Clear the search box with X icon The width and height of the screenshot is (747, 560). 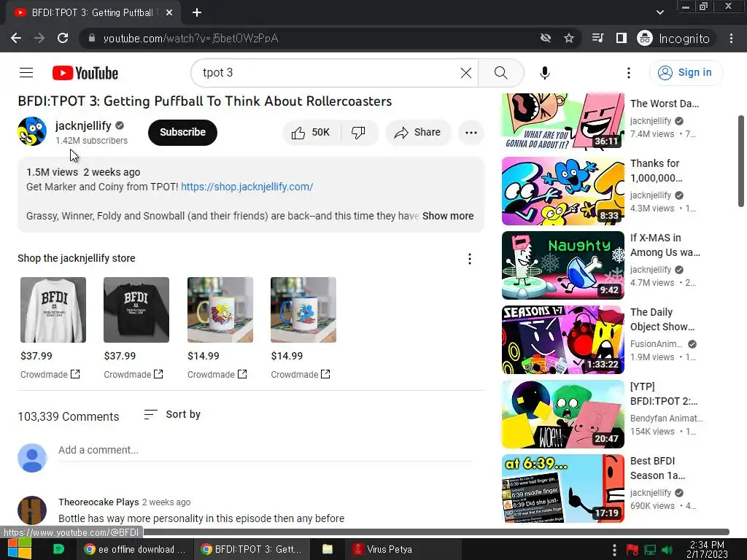point(466,73)
